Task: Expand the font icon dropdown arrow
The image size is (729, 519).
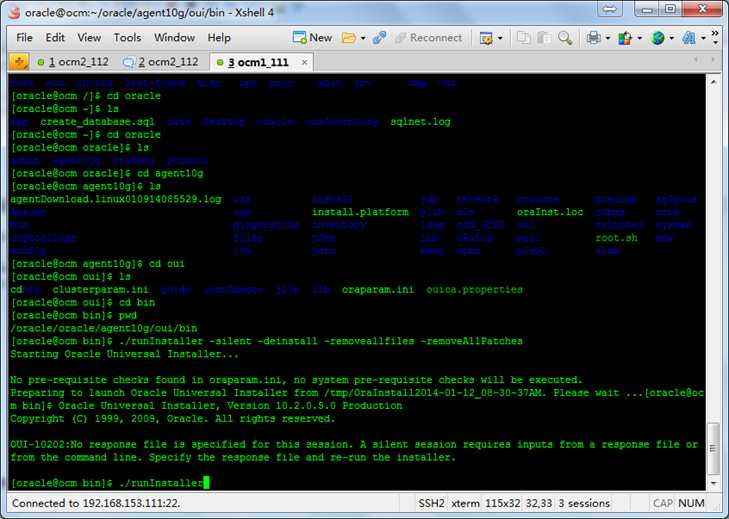Action: coord(703,38)
